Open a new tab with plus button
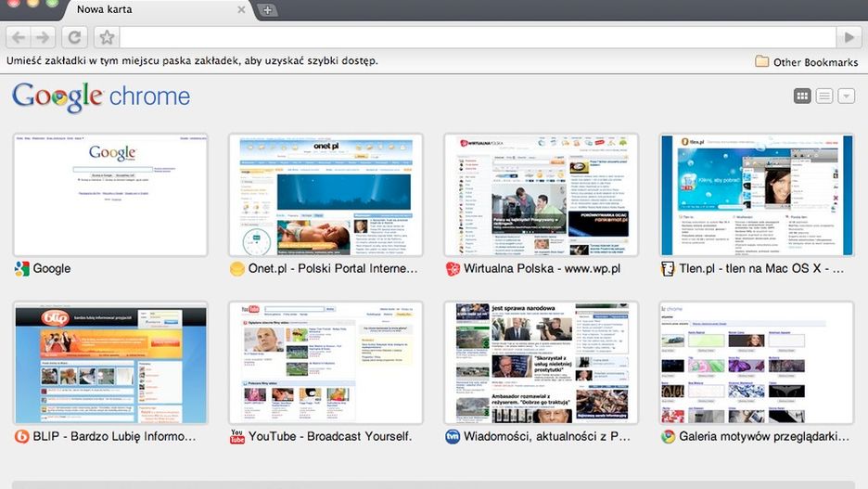Viewport: 868px width, 489px height. [267, 10]
